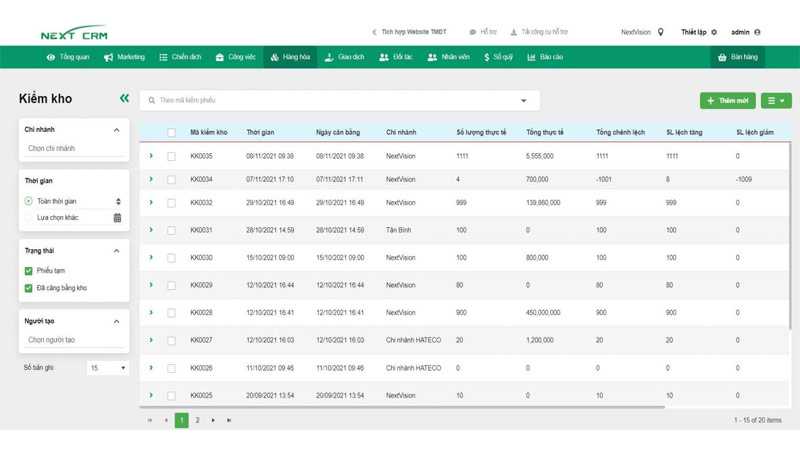Image resolution: width=800 pixels, height=450 pixels.
Task: Expand row KK0029 details
Action: [151, 285]
